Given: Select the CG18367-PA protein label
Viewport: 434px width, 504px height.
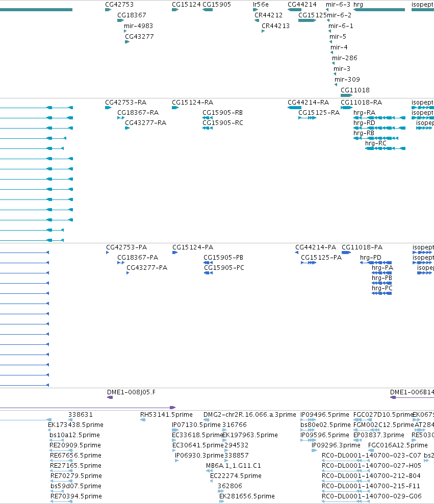Looking at the screenshot, I should (x=138, y=258).
